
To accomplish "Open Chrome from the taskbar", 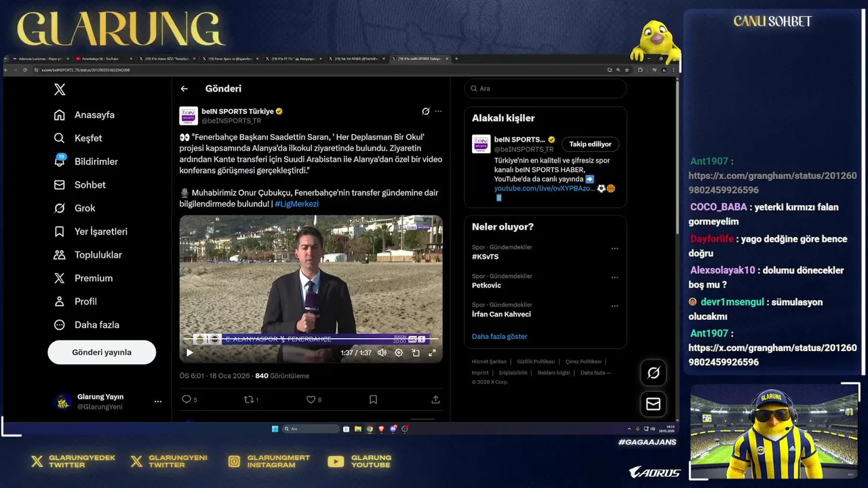I will [370, 429].
